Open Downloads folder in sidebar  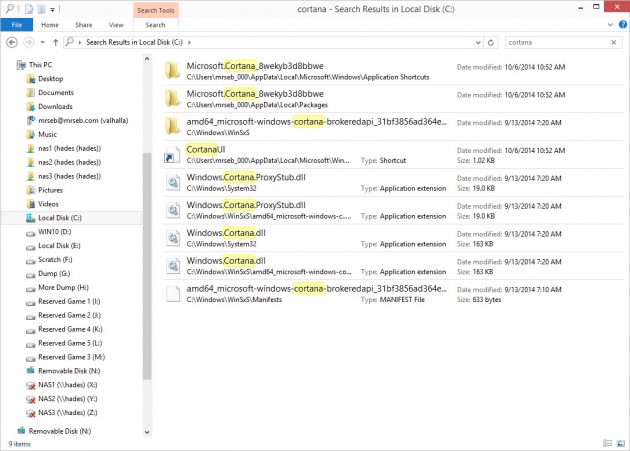[x=55, y=107]
